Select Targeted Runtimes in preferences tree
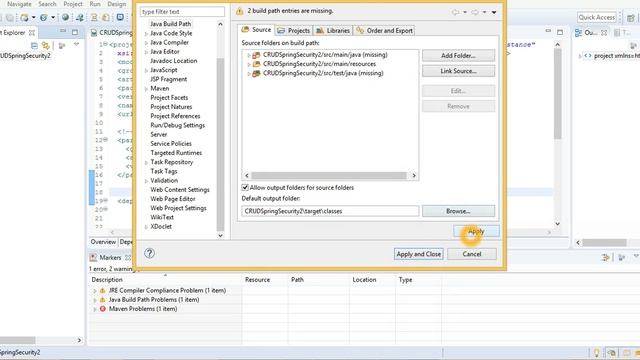 [x=176, y=153]
